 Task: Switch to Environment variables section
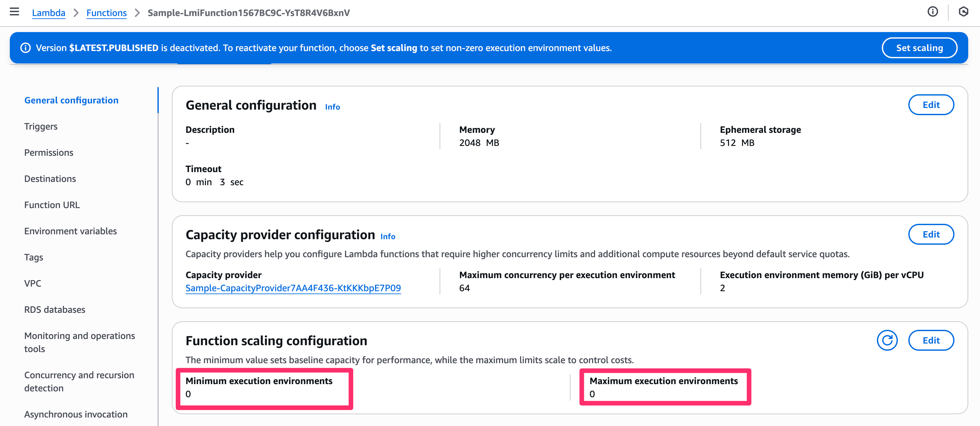(70, 231)
